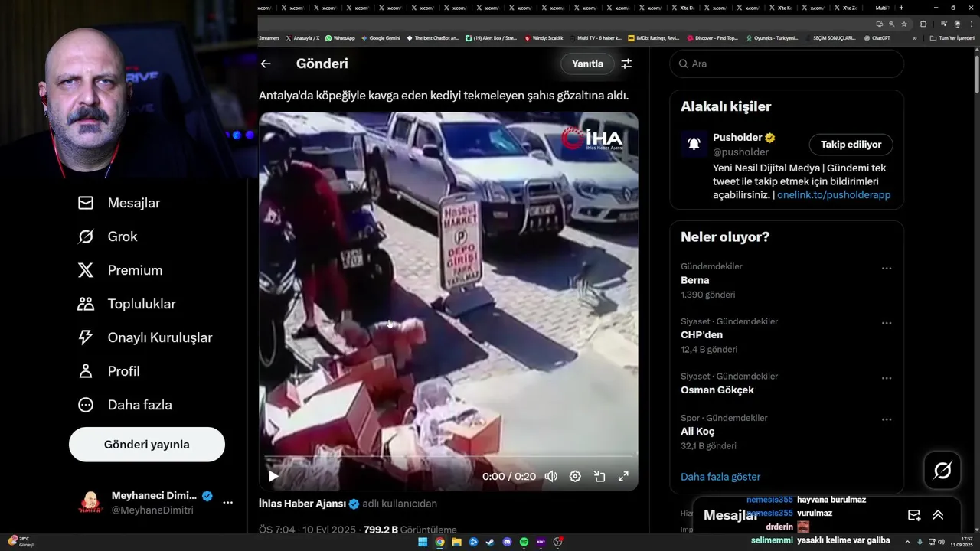Open video settings gear icon
Screen dimensions: 980x551
(x=575, y=476)
